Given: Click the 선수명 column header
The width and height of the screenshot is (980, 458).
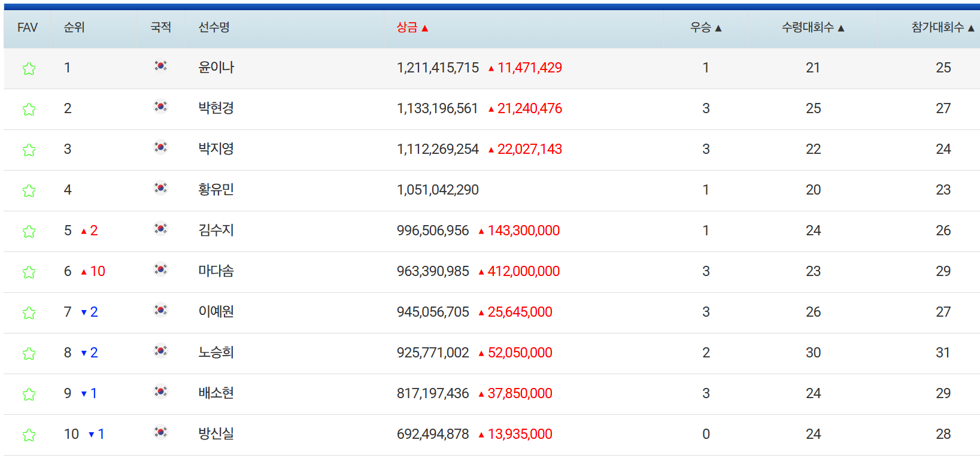Looking at the screenshot, I should point(214,28).
